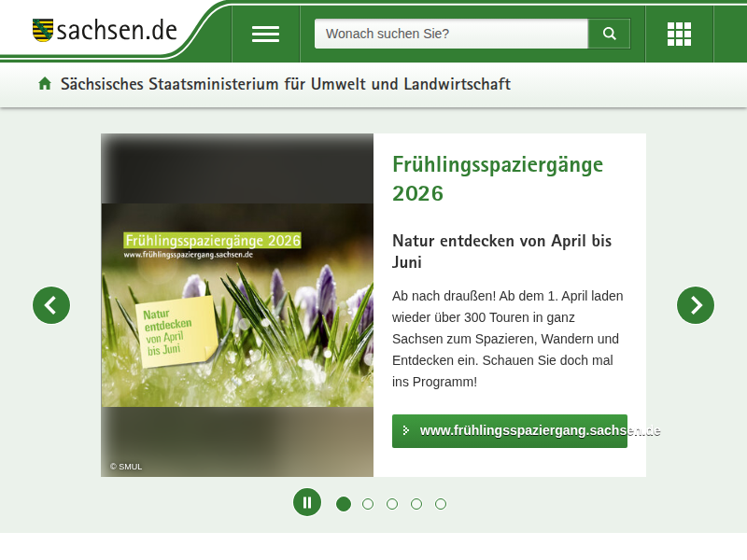This screenshot has width=747, height=560.
Task: Open Sächsisches Staatsministerium für Umwelt und Landwirtschaft link
Action: [x=285, y=84]
